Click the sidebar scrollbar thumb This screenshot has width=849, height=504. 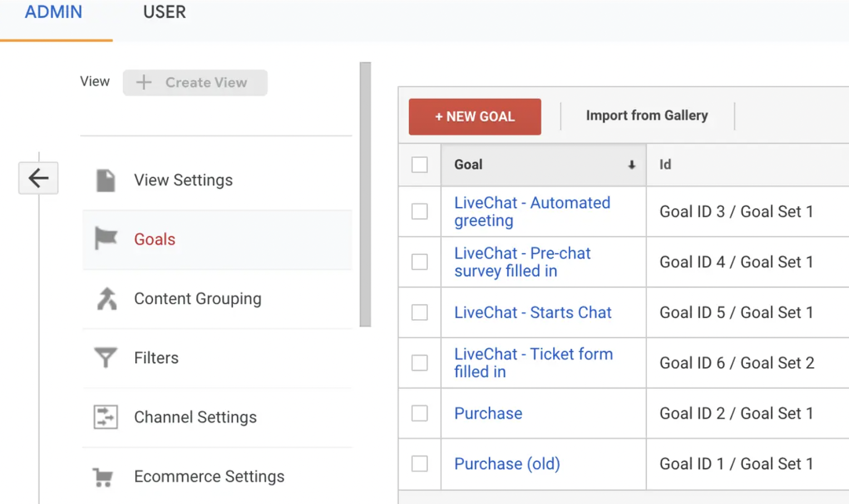point(366,195)
